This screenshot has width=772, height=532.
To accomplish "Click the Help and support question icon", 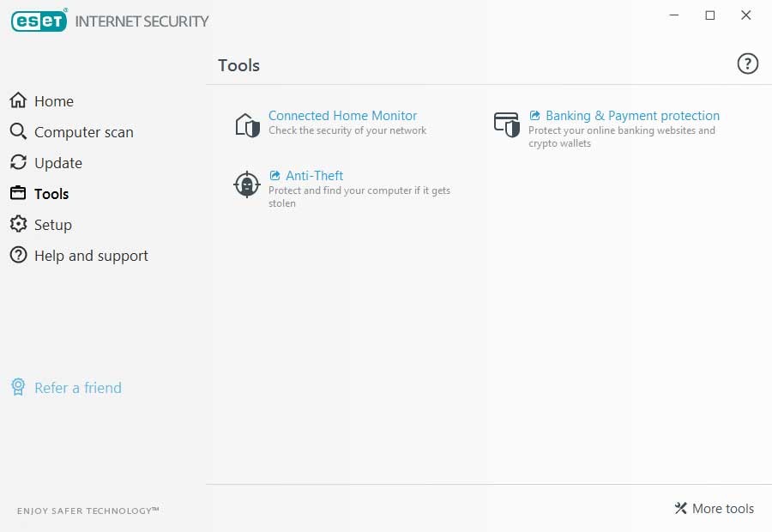I will tap(18, 255).
